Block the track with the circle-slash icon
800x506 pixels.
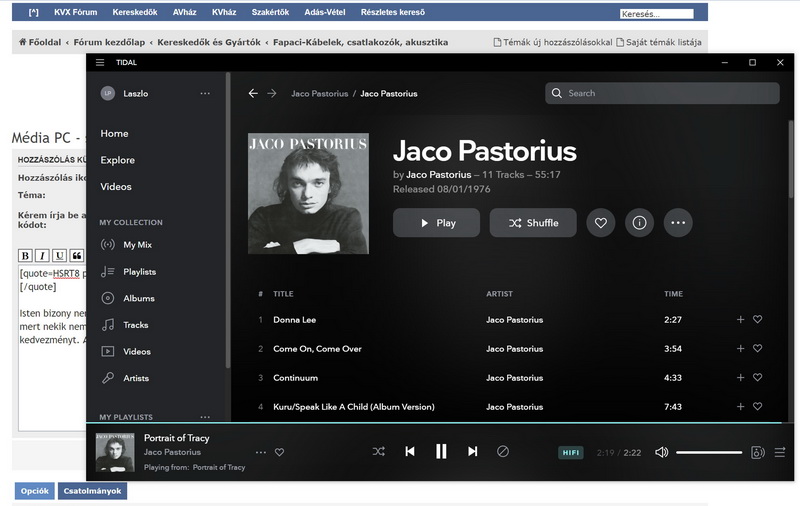(x=503, y=451)
